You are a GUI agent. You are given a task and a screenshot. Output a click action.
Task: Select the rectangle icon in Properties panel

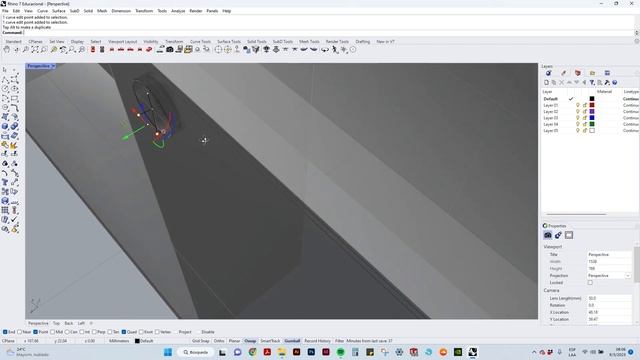pyautogui.click(x=569, y=235)
